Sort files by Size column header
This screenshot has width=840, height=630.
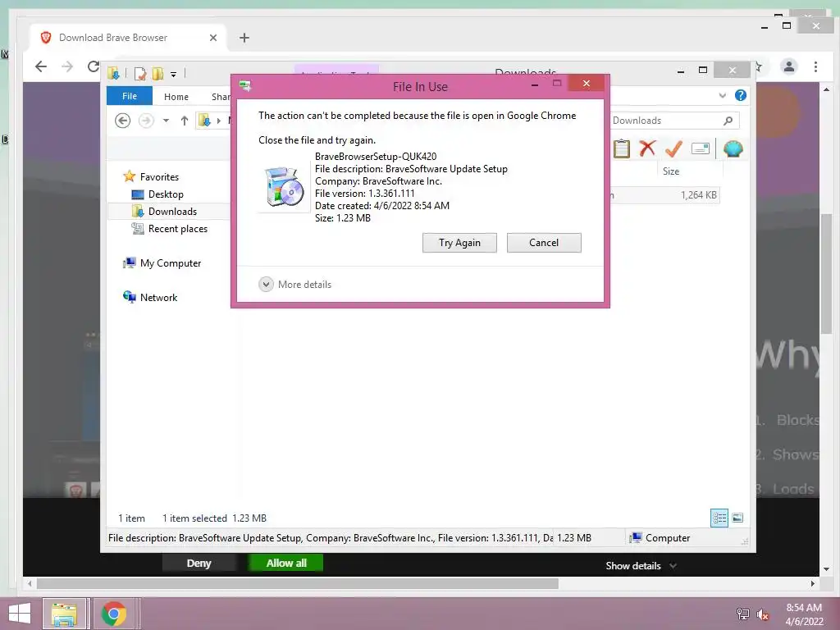671,171
